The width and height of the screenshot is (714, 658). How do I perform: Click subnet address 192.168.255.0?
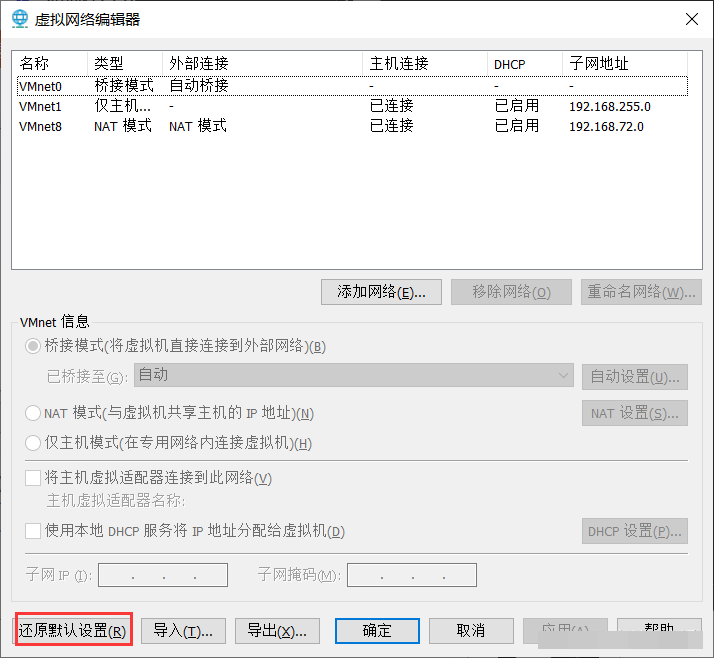pyautogui.click(x=610, y=107)
